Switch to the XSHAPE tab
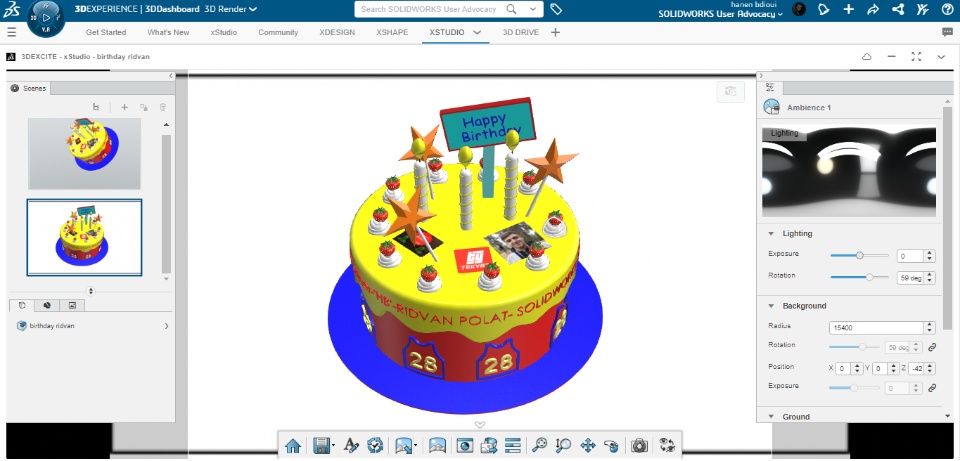 392,32
